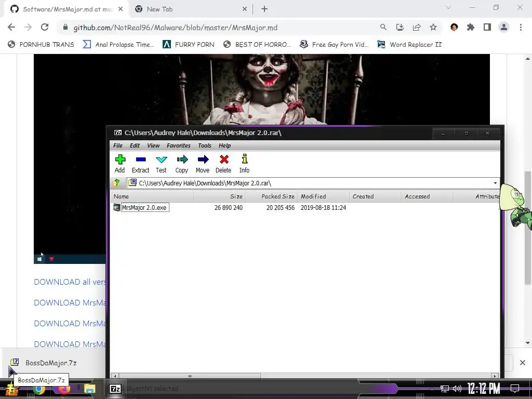Open the BEST OF HORRO... bookmark
532x399 pixels.
coord(257,45)
